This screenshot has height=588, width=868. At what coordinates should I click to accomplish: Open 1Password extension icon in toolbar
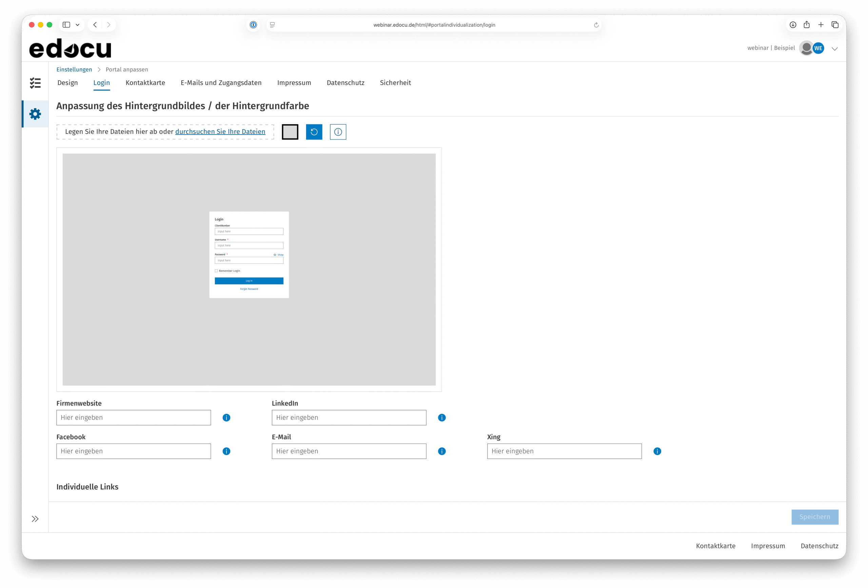point(253,25)
